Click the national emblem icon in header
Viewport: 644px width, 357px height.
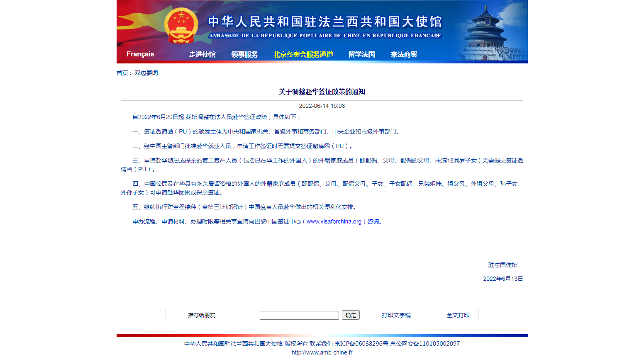tap(181, 26)
